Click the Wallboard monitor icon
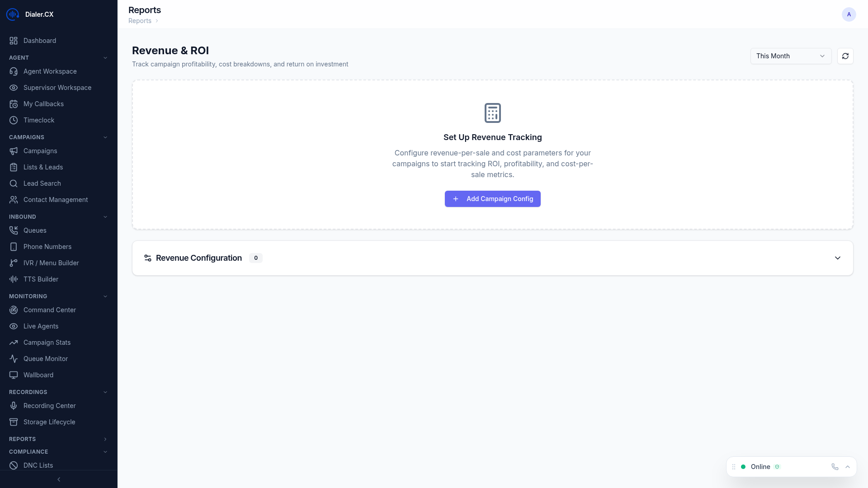The image size is (868, 488). coord(14,375)
